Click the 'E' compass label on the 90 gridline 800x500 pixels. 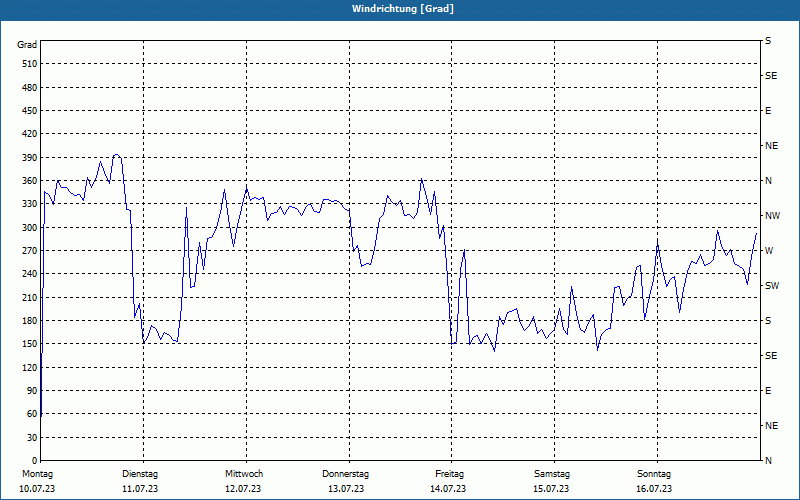pyautogui.click(x=768, y=391)
